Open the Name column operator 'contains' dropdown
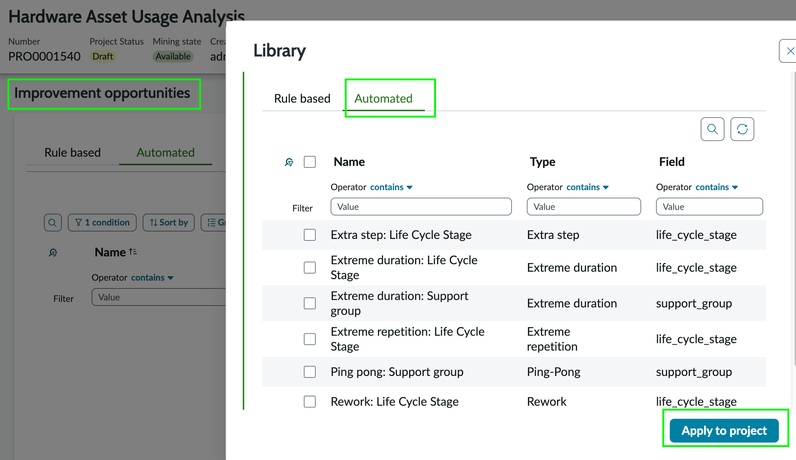Image resolution: width=796 pixels, height=460 pixels. click(x=391, y=187)
